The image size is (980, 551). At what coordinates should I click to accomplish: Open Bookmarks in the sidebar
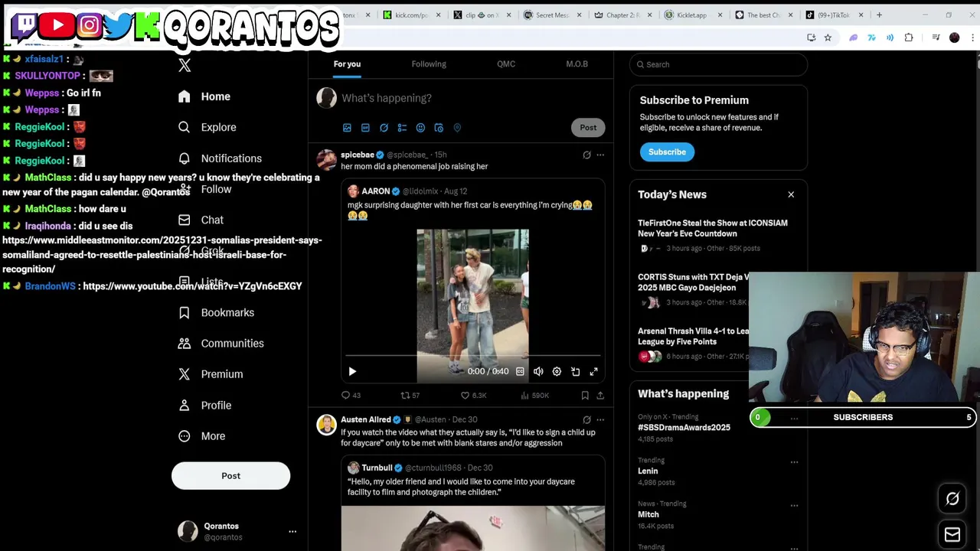click(x=217, y=312)
